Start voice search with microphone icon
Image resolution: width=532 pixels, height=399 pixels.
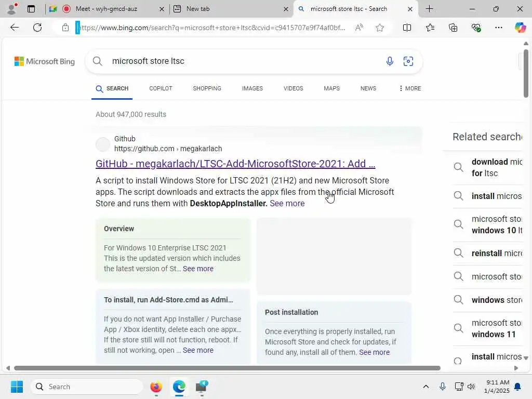pos(390,61)
